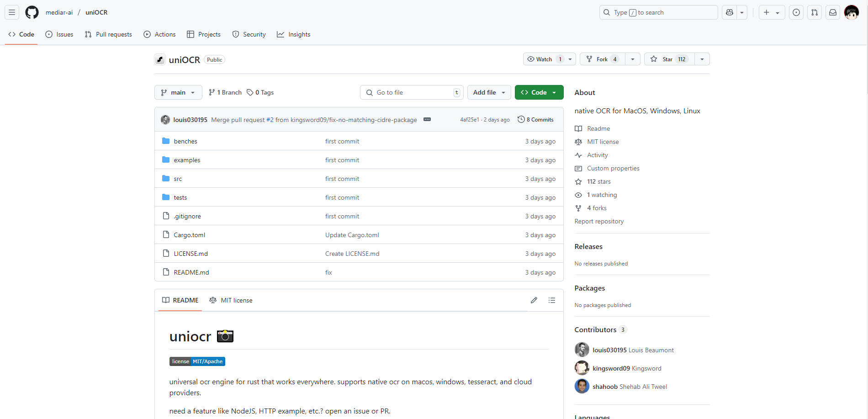Open the hamburger navigation menu
This screenshot has height=419, width=868.
tap(12, 12)
